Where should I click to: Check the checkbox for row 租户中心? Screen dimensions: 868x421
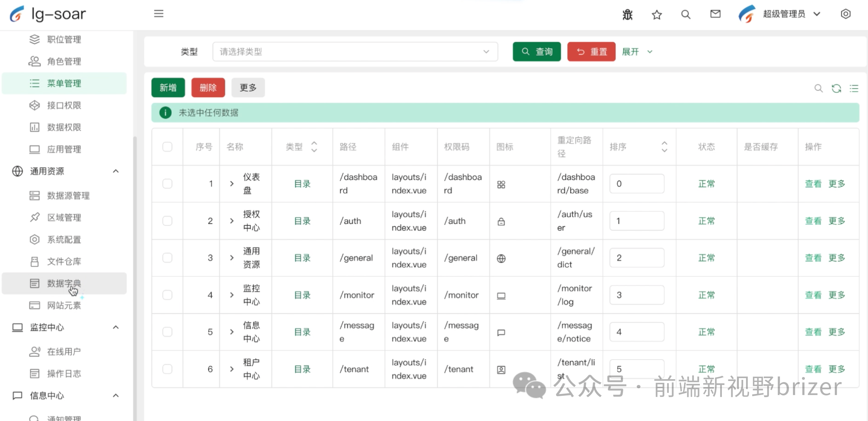(167, 369)
